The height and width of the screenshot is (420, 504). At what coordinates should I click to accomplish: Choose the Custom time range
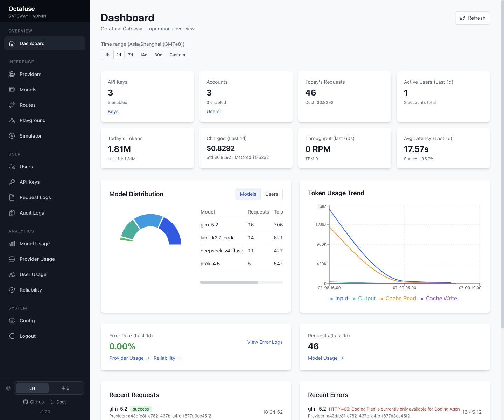[x=177, y=55]
